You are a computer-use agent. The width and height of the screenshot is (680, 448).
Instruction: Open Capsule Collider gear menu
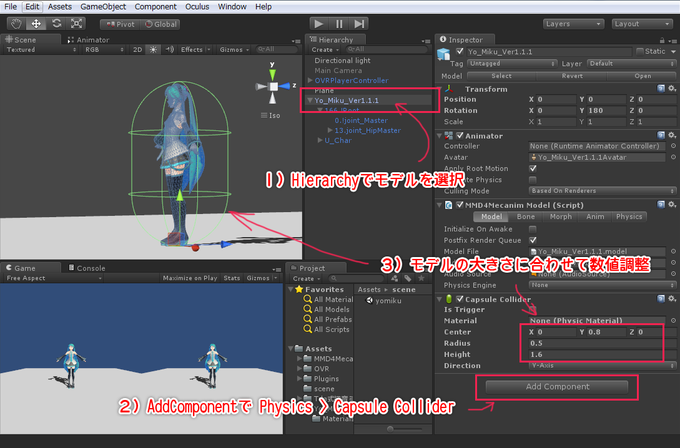tap(672, 299)
